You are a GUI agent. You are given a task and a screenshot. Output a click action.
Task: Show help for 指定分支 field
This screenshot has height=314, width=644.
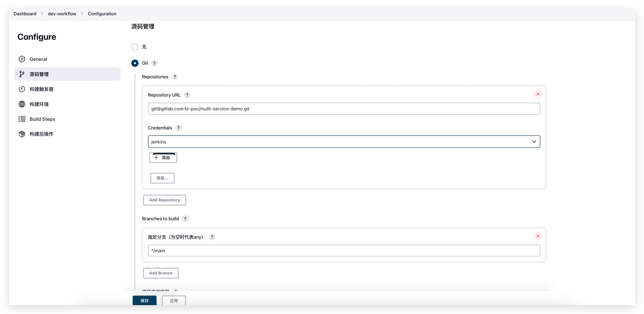(212, 237)
